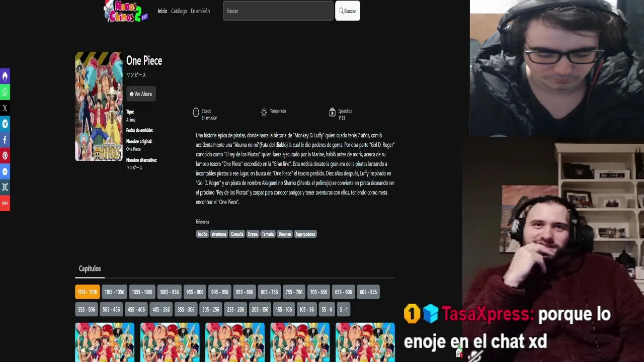This screenshot has width=644, height=362.
Task: Select episode range 755 - 706
Action: point(294,292)
